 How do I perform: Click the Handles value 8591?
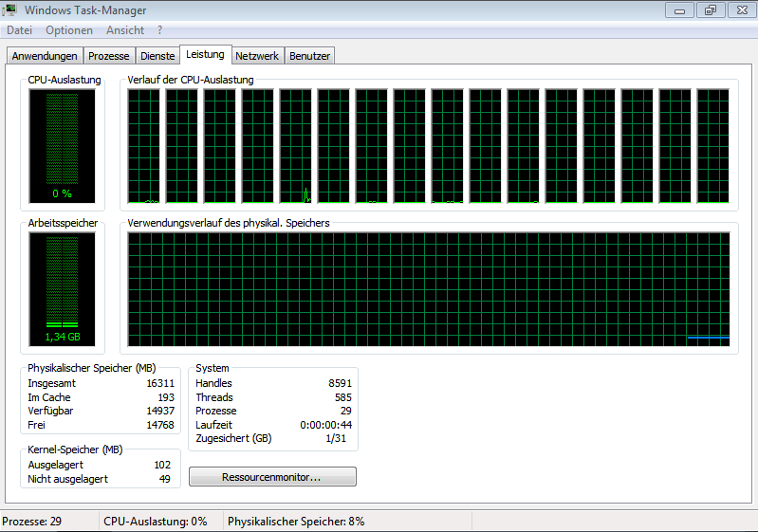pyautogui.click(x=340, y=383)
